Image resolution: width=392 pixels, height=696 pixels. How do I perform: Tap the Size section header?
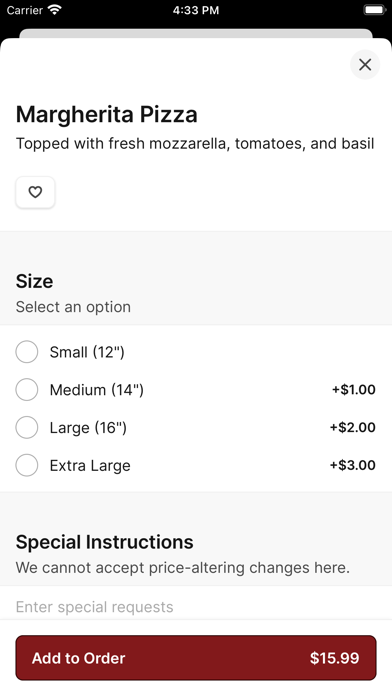(x=35, y=281)
